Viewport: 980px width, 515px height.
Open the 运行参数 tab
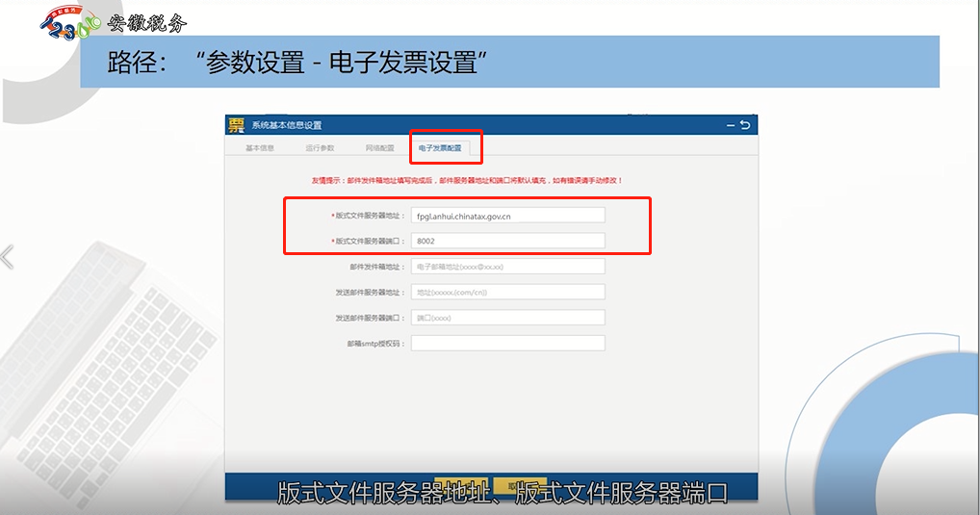[320, 148]
